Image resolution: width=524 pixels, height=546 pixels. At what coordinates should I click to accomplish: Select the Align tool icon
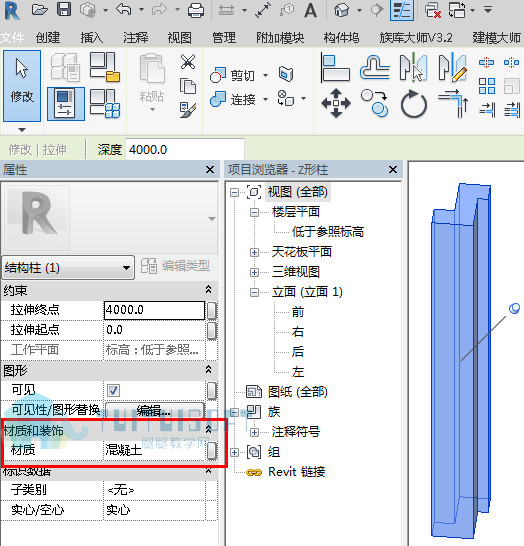pyautogui.click(x=335, y=67)
